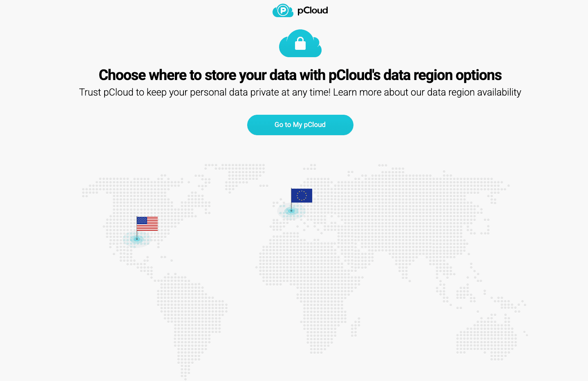588x381 pixels.
Task: Click the cloud with padlock icon
Action: click(x=300, y=43)
